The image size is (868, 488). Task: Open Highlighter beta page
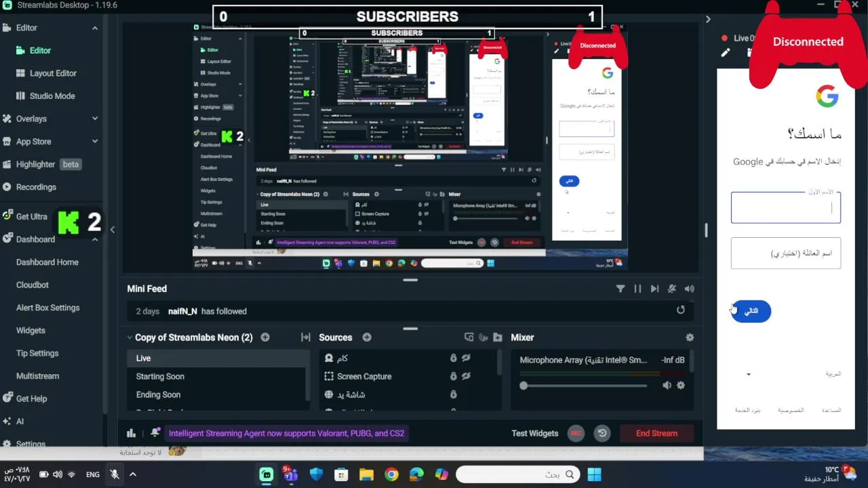click(41, 164)
